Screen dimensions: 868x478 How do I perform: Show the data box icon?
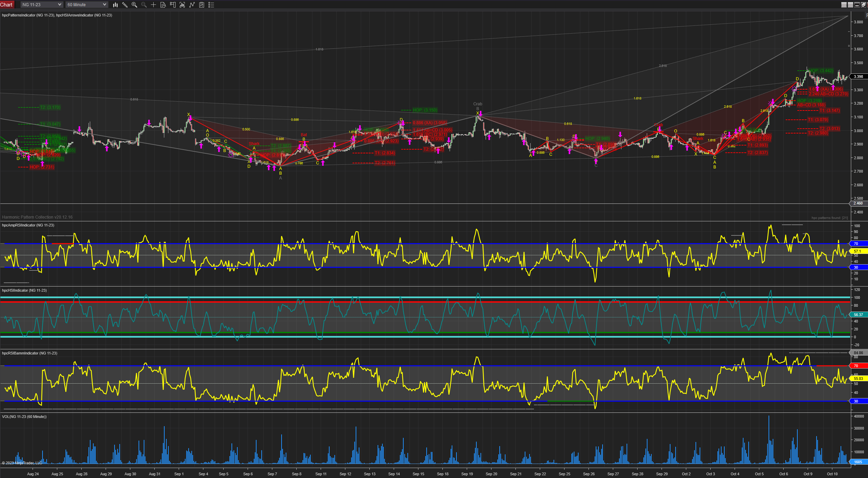[x=163, y=5]
